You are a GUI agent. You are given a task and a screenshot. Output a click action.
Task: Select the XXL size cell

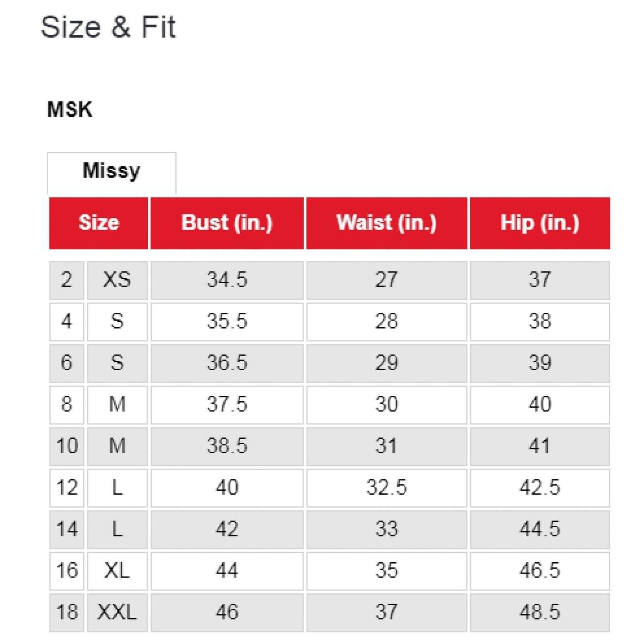click(117, 612)
